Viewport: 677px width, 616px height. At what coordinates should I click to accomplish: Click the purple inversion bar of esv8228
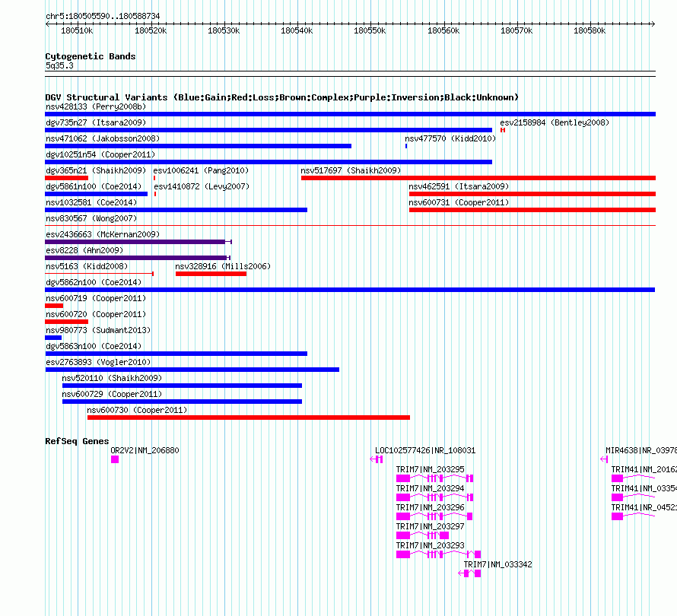point(138,258)
